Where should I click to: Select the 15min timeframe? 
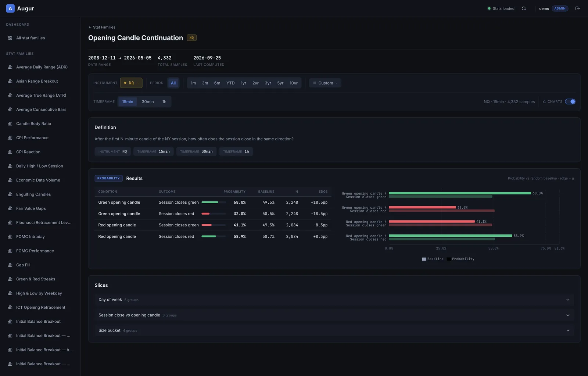click(x=128, y=102)
